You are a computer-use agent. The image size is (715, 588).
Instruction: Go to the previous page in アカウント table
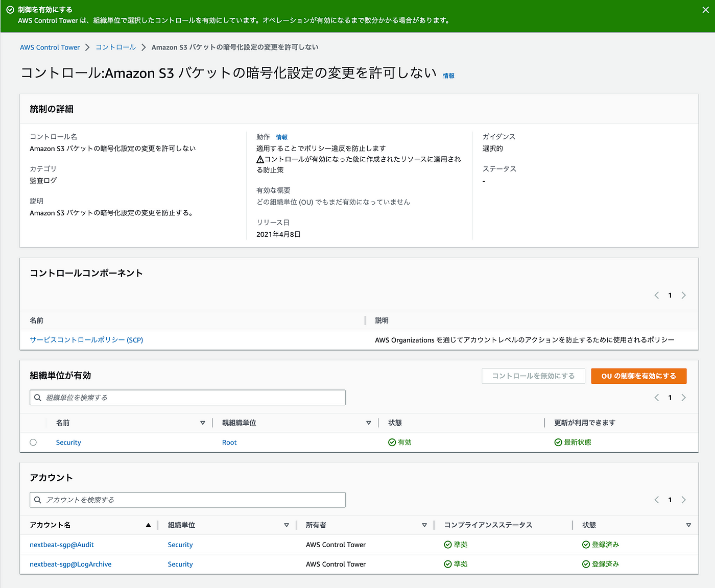657,500
